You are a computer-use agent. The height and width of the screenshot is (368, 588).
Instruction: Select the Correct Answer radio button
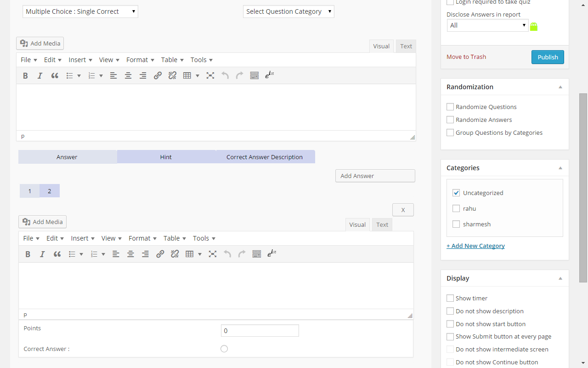[x=224, y=349]
